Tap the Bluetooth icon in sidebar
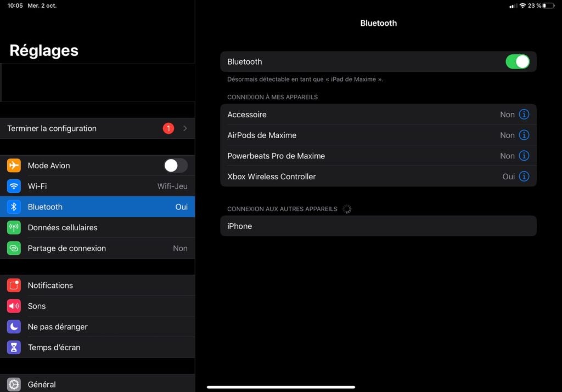Image resolution: width=562 pixels, height=392 pixels. click(14, 207)
